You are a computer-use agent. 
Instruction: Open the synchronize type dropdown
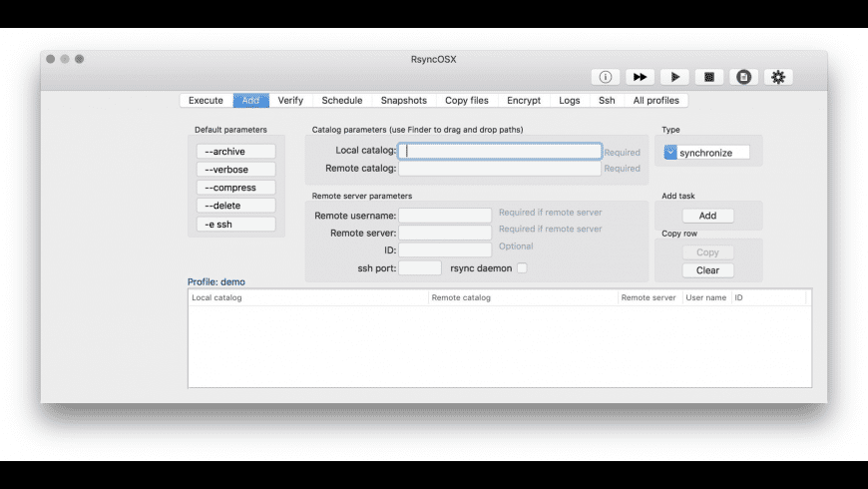pos(707,153)
